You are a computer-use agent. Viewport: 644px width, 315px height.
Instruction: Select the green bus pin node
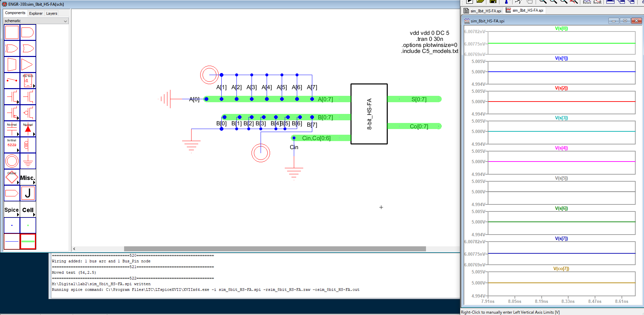(x=28, y=226)
